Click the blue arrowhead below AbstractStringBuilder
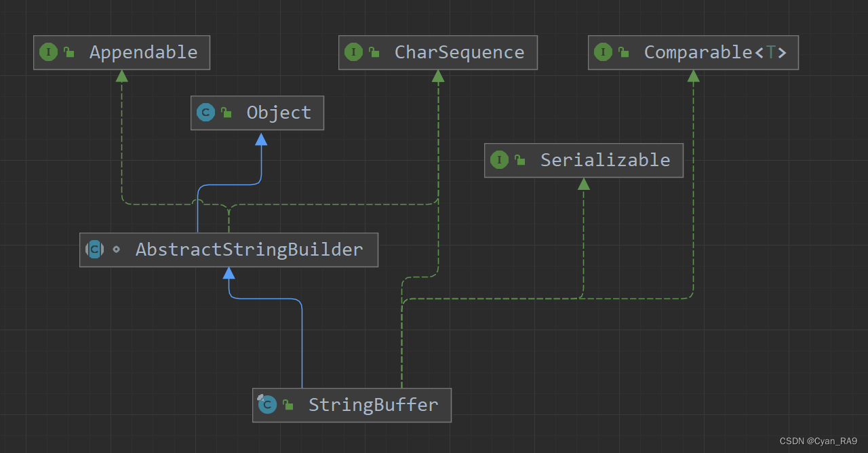 click(229, 273)
